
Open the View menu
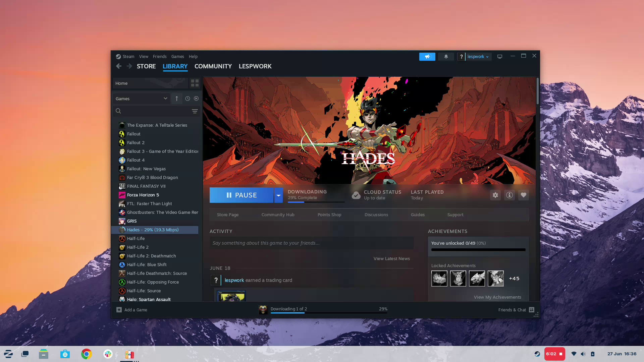pyautogui.click(x=144, y=57)
